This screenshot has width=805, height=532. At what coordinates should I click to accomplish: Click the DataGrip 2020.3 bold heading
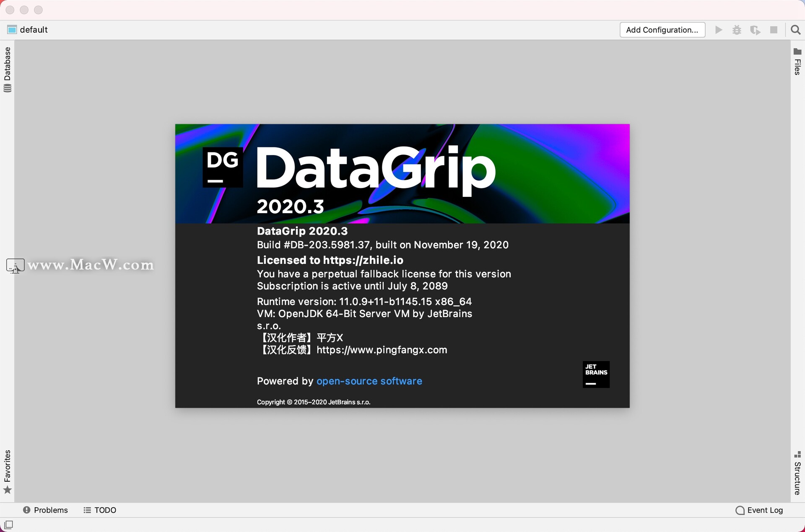point(302,231)
